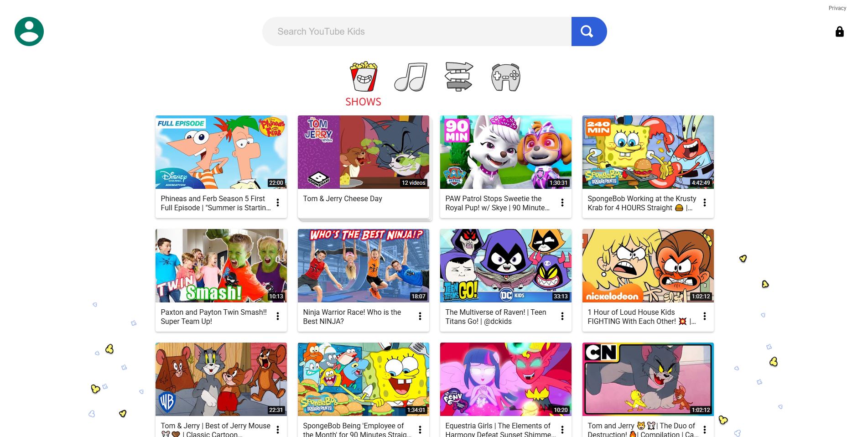
Task: Open options menu on Equestria Girls video
Action: tap(562, 429)
